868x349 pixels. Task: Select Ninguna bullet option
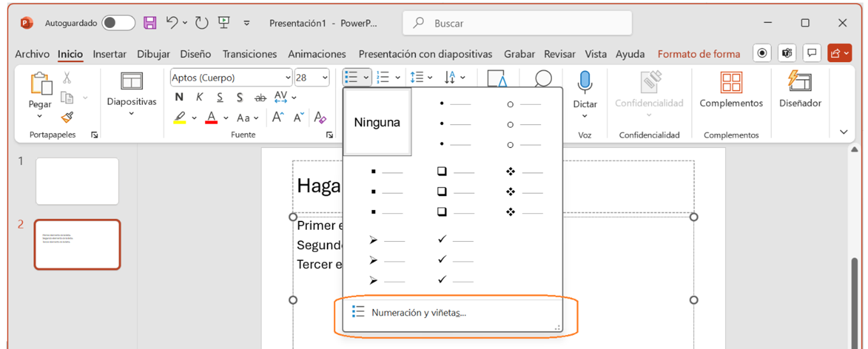click(x=377, y=122)
